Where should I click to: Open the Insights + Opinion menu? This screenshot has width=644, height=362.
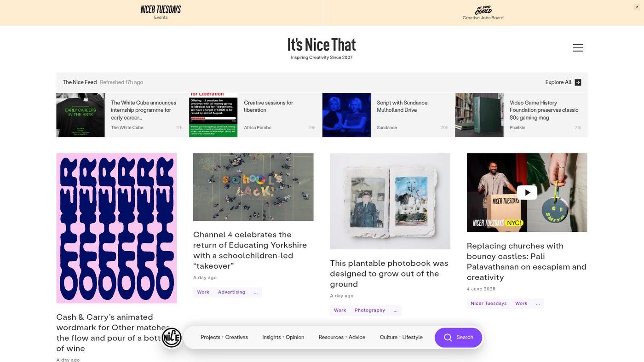pyautogui.click(x=283, y=337)
